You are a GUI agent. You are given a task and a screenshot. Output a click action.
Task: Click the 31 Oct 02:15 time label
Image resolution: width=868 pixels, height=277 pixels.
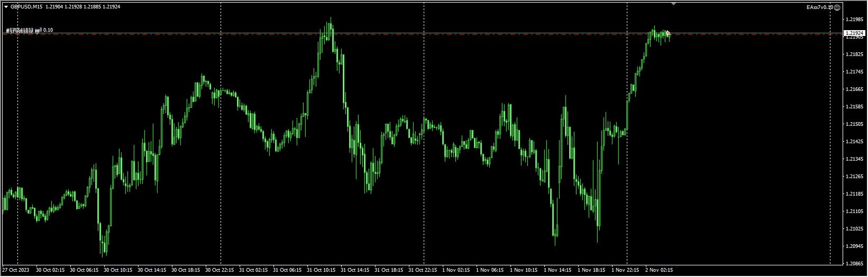coord(253,270)
